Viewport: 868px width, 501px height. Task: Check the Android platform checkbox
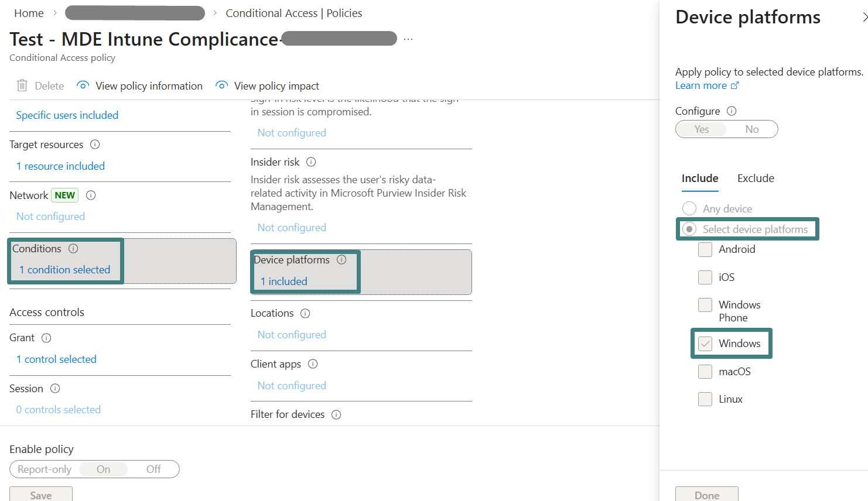[705, 250]
